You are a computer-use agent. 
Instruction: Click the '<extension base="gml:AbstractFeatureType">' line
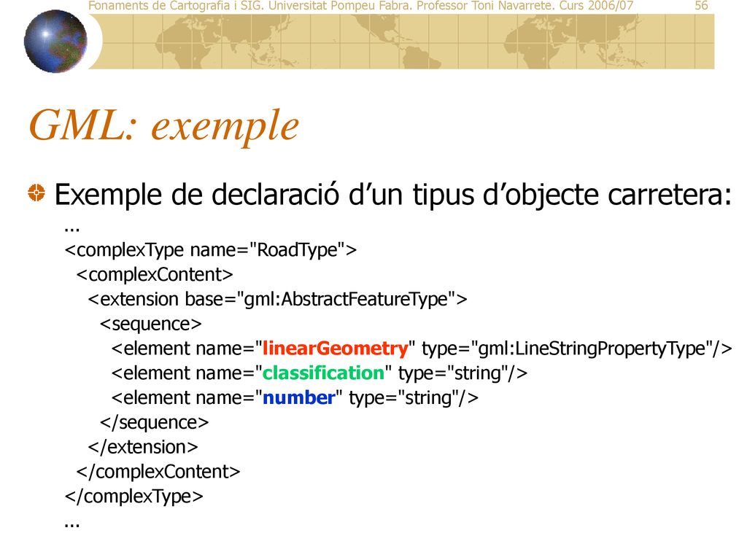point(278,300)
